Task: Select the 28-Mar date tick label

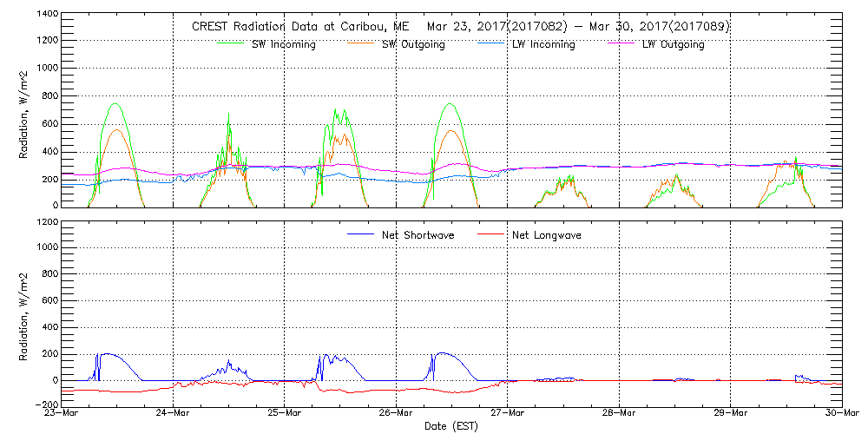Action: [x=620, y=414]
